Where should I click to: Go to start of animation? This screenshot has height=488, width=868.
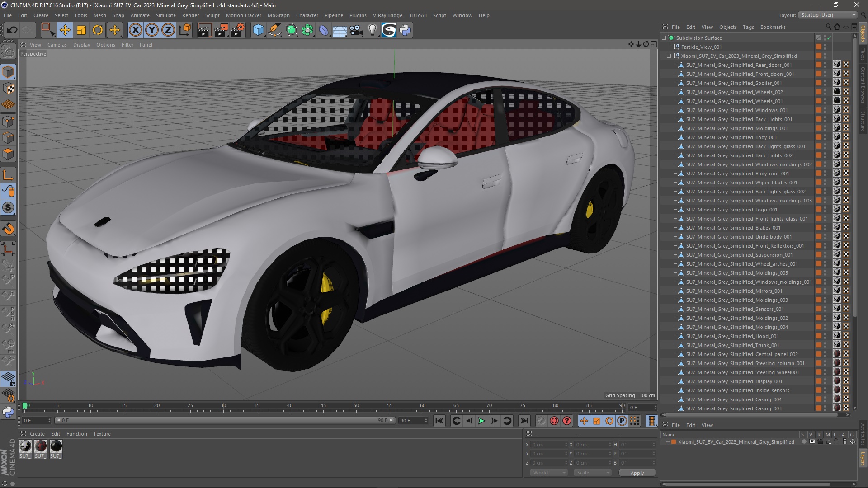[439, 421]
